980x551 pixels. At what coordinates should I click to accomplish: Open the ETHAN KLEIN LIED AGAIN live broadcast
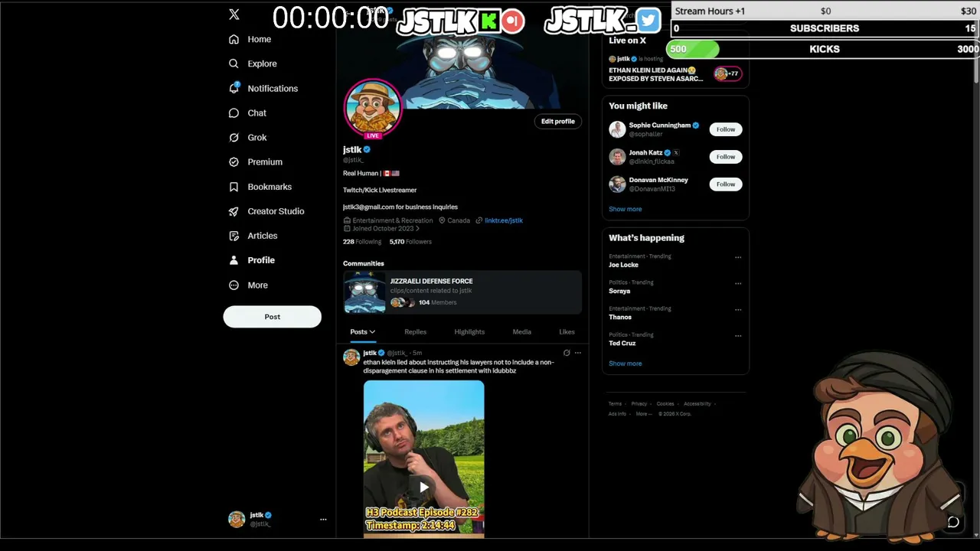[656, 74]
